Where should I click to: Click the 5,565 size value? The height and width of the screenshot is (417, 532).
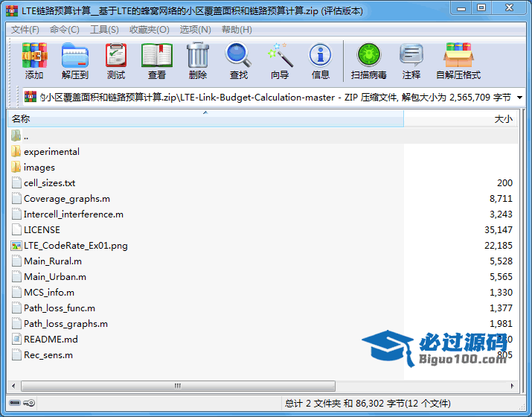(501, 277)
